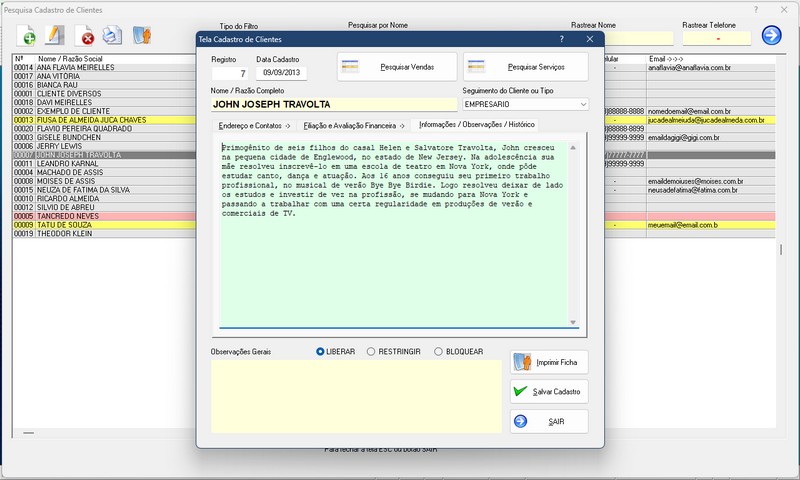The height and width of the screenshot is (480, 800).
Task: Select TATU DE SOUZA yellow row
Action: [x=105, y=224]
